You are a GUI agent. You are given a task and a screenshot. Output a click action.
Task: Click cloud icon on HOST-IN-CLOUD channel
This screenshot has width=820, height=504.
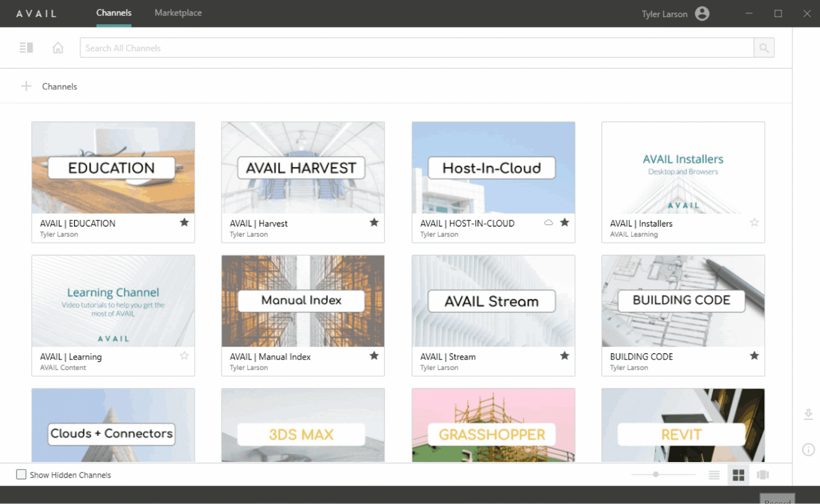(x=548, y=222)
